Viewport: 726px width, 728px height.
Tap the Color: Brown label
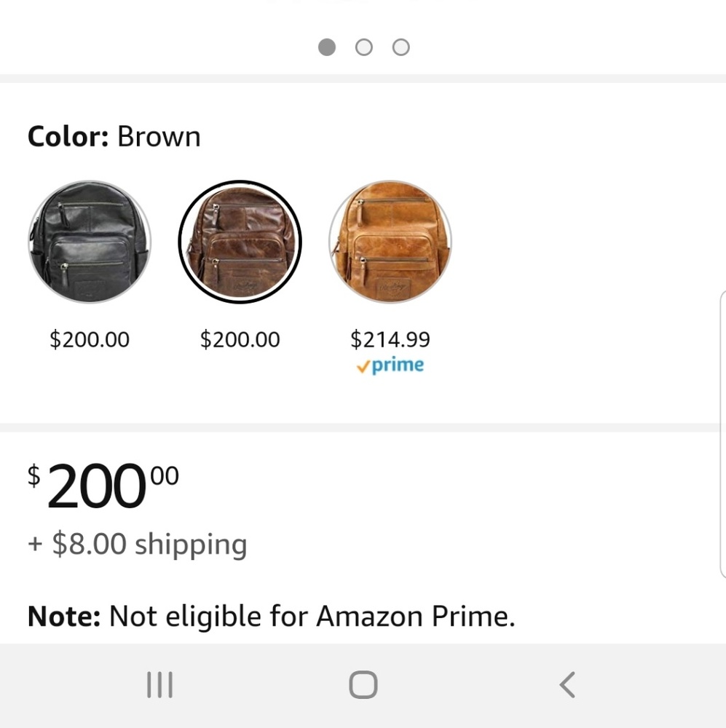(114, 137)
